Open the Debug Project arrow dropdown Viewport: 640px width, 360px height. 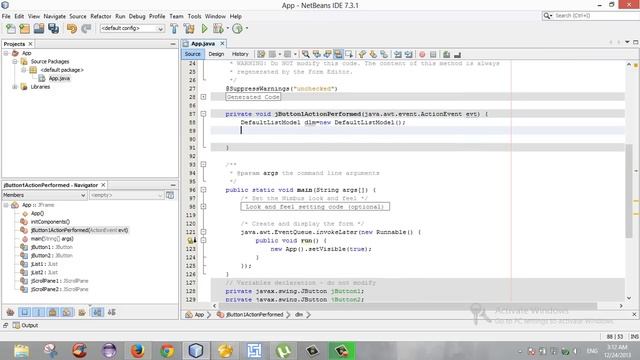(227, 29)
